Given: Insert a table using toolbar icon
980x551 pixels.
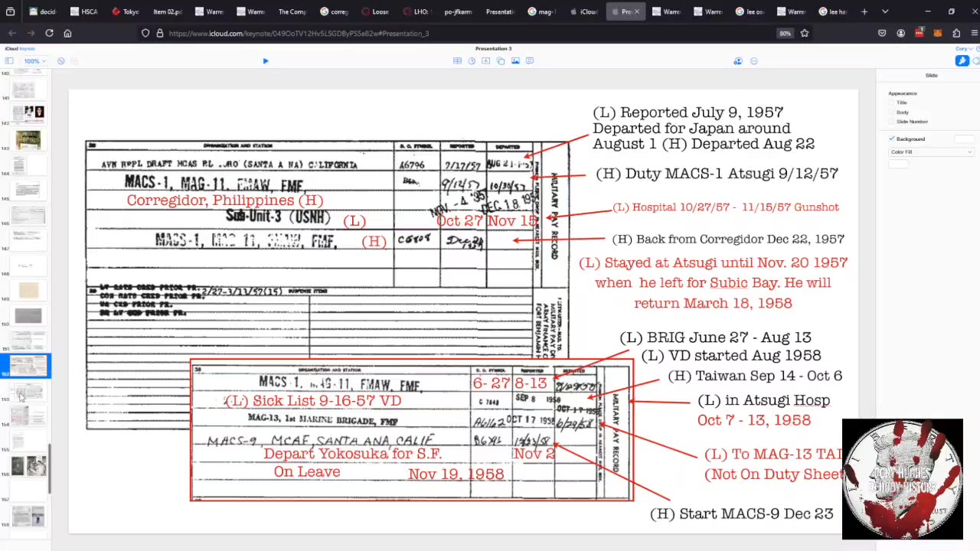Looking at the screenshot, I should (x=457, y=60).
